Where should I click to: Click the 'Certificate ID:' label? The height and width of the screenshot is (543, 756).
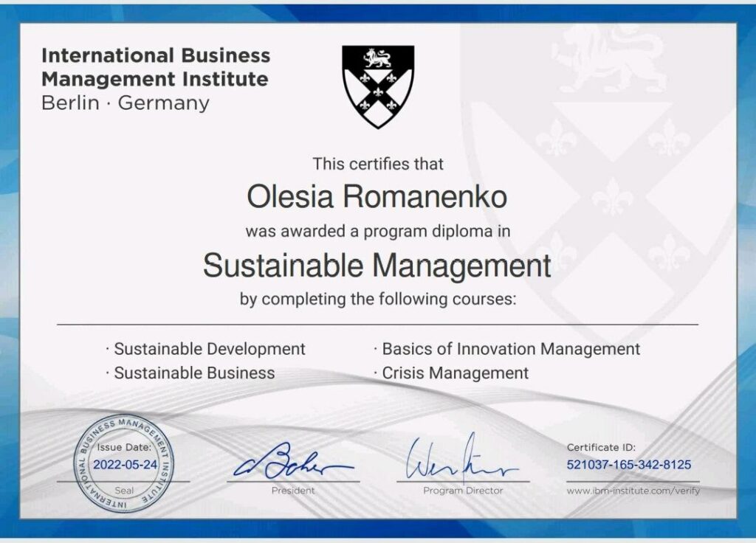click(x=601, y=447)
